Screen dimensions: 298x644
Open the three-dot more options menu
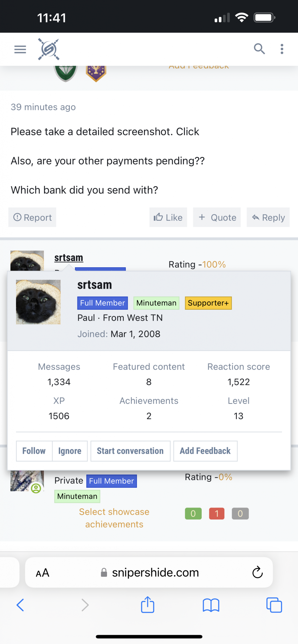[x=282, y=49]
